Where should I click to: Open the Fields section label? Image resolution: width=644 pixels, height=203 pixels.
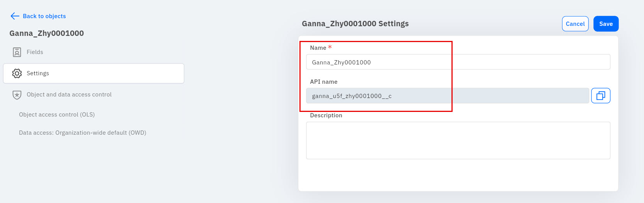tap(35, 52)
